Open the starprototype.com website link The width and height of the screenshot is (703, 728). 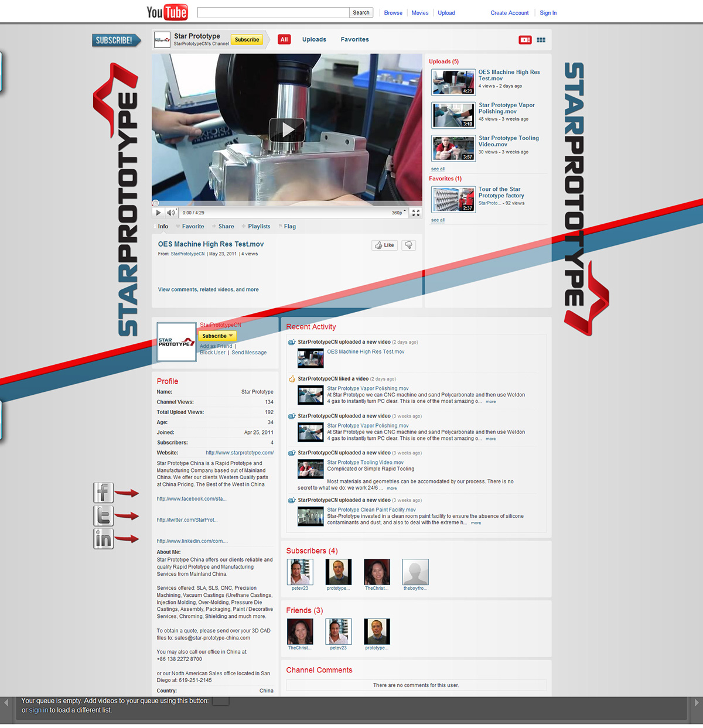(x=240, y=453)
